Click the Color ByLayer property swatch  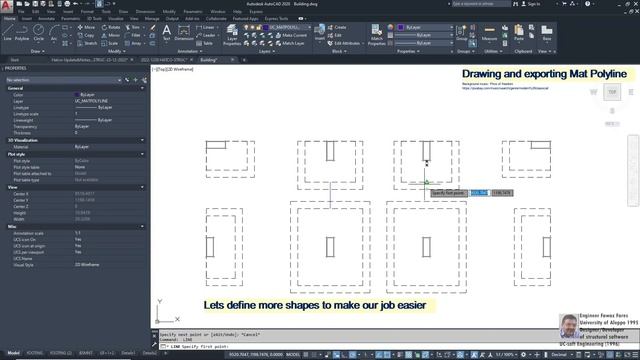(77, 95)
